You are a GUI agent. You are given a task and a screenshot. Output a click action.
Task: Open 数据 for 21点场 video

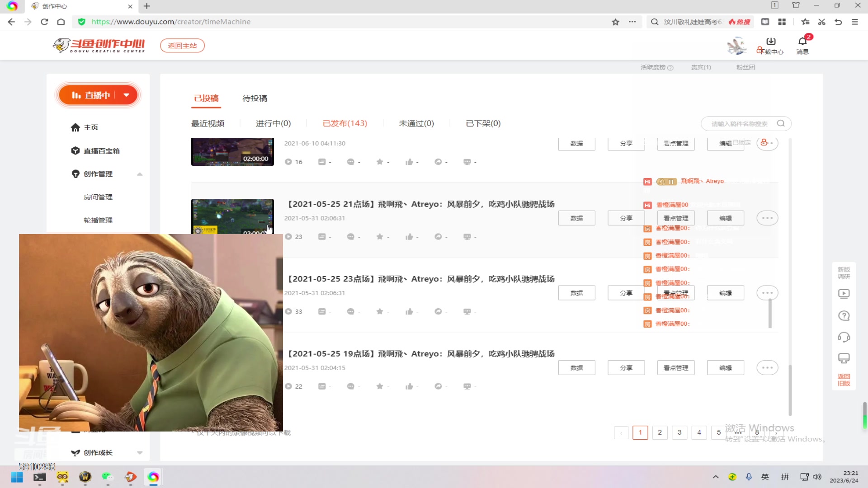pos(576,218)
